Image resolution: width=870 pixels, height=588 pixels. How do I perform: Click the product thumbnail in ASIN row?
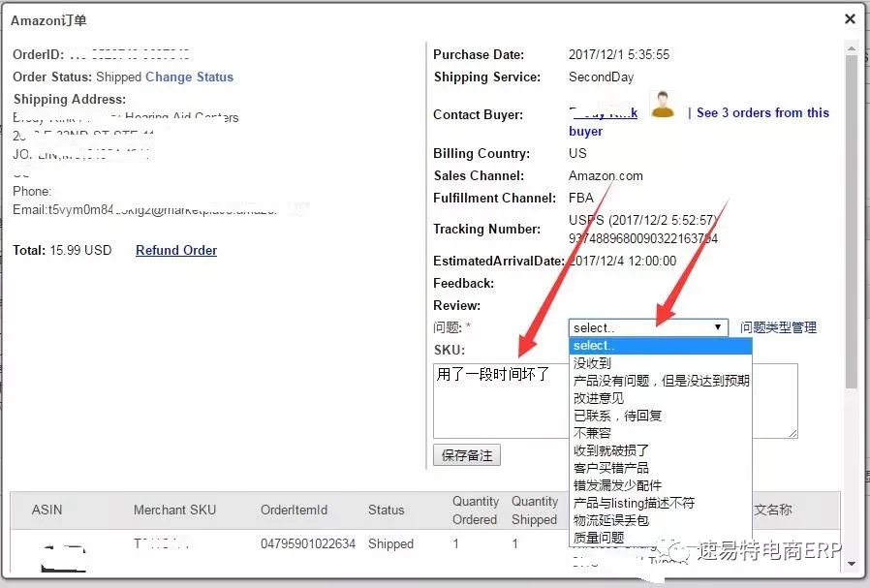click(64, 558)
